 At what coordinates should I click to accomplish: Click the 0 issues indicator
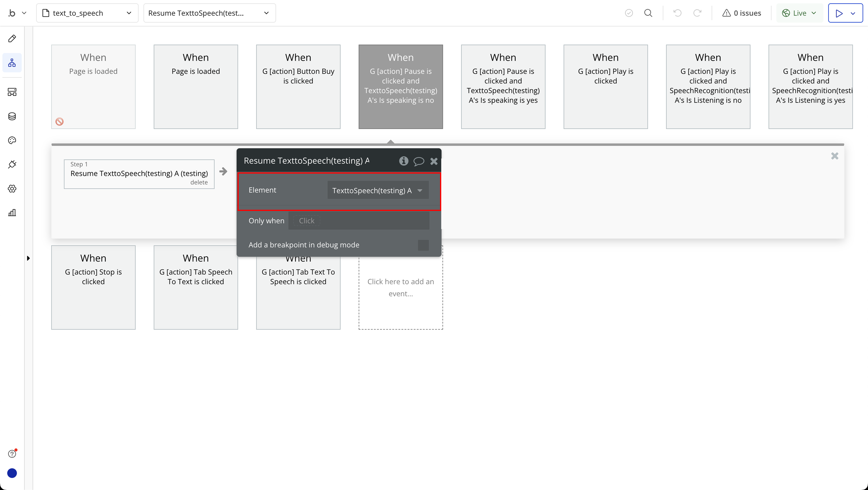742,13
